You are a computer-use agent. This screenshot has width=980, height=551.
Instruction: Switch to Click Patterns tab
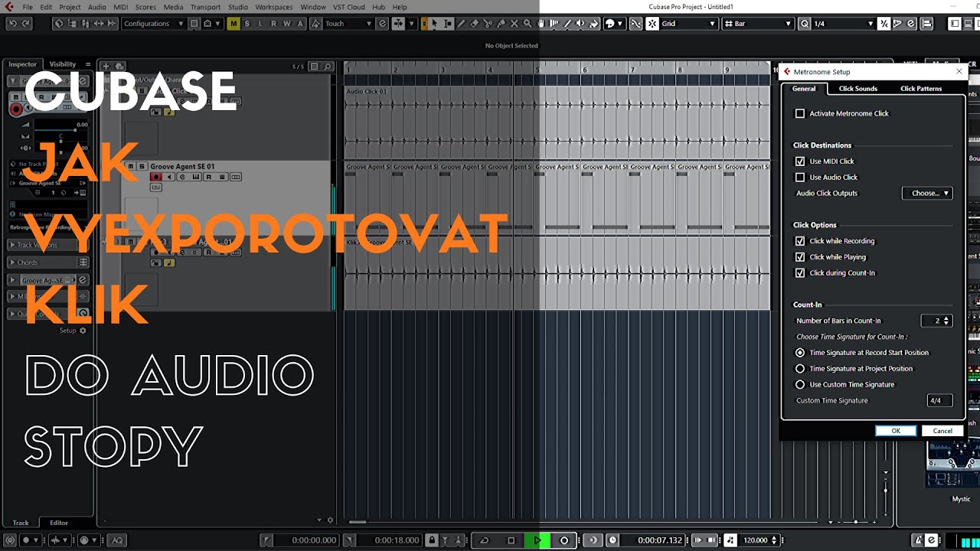920,89
